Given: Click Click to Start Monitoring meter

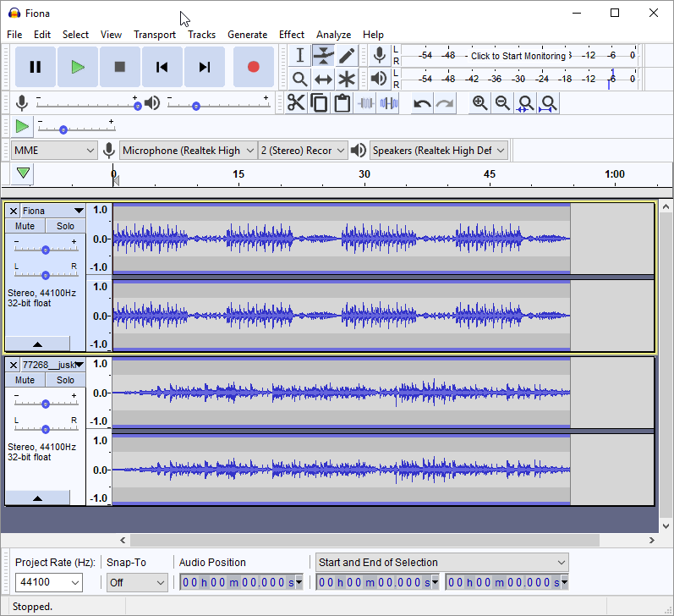Looking at the screenshot, I should (x=518, y=56).
